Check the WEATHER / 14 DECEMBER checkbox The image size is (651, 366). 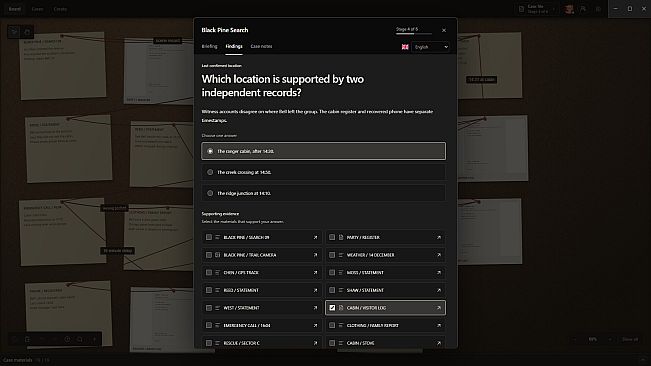click(x=332, y=255)
